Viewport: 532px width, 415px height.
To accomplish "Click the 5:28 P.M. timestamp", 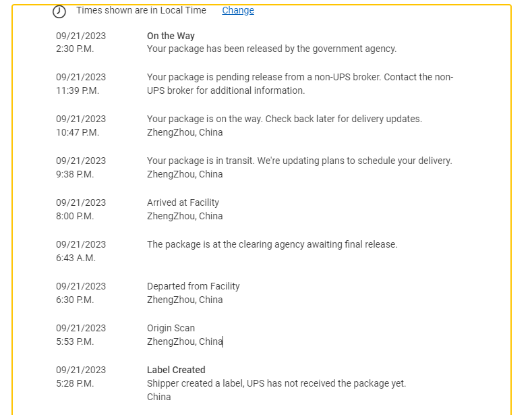I will click(75, 383).
